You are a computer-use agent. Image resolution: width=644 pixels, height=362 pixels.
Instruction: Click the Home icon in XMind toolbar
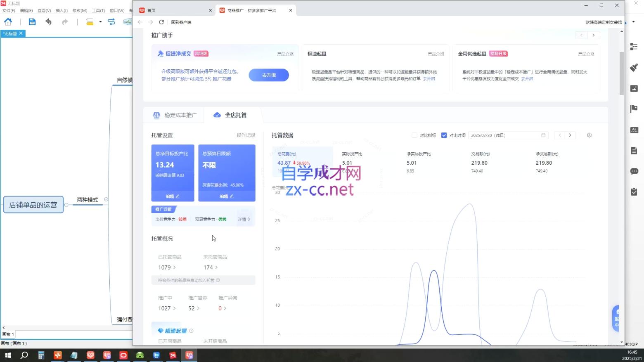(8, 21)
